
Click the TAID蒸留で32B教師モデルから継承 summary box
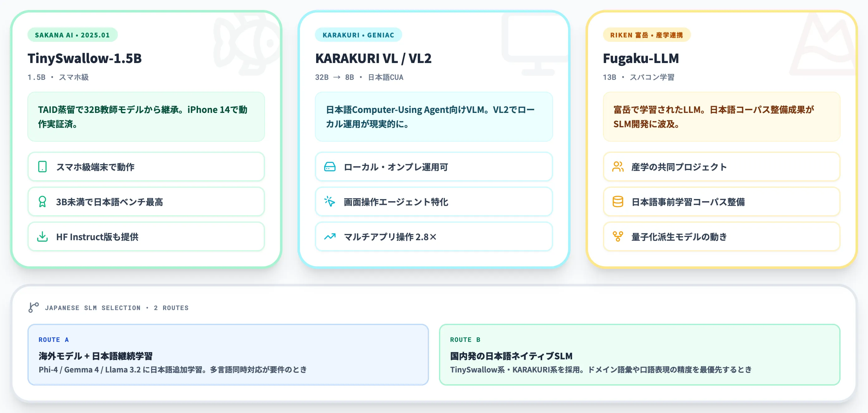click(x=146, y=117)
